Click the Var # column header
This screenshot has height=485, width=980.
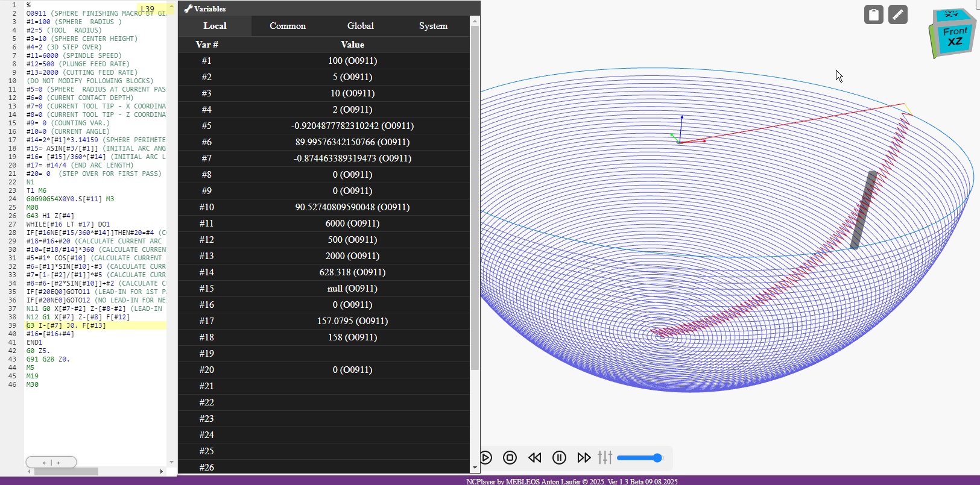pos(207,45)
